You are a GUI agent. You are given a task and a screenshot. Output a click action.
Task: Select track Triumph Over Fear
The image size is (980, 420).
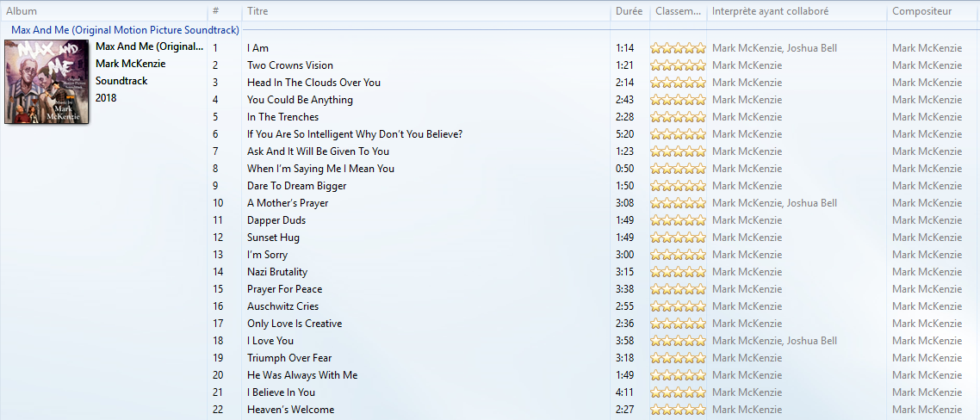click(289, 357)
